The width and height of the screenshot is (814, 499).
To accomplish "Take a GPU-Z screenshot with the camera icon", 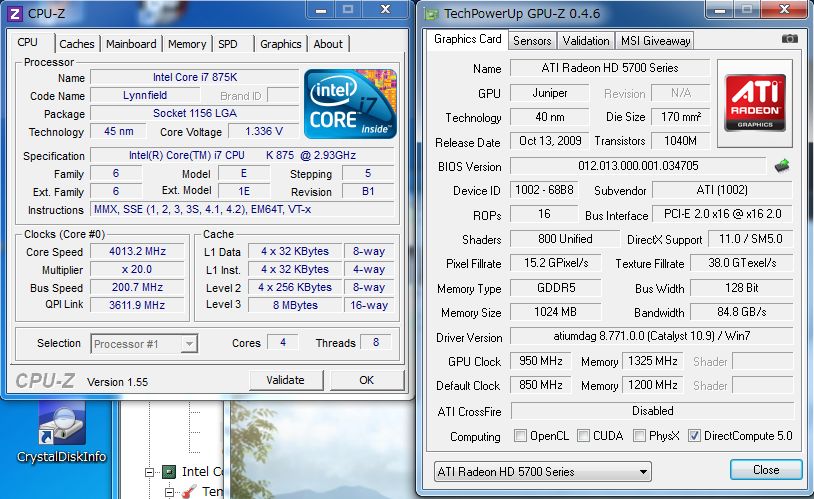I will (x=790, y=38).
